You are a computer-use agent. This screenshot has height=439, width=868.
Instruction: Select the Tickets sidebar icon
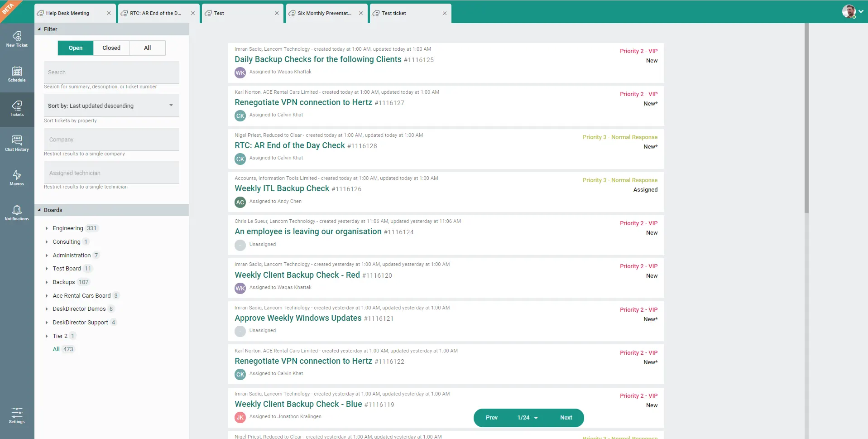(17, 109)
